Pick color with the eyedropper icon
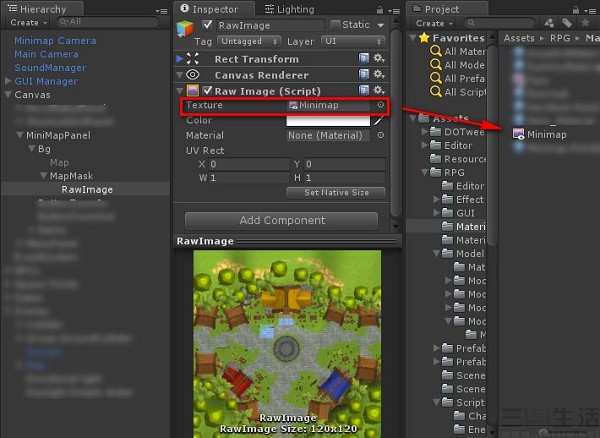 point(378,121)
